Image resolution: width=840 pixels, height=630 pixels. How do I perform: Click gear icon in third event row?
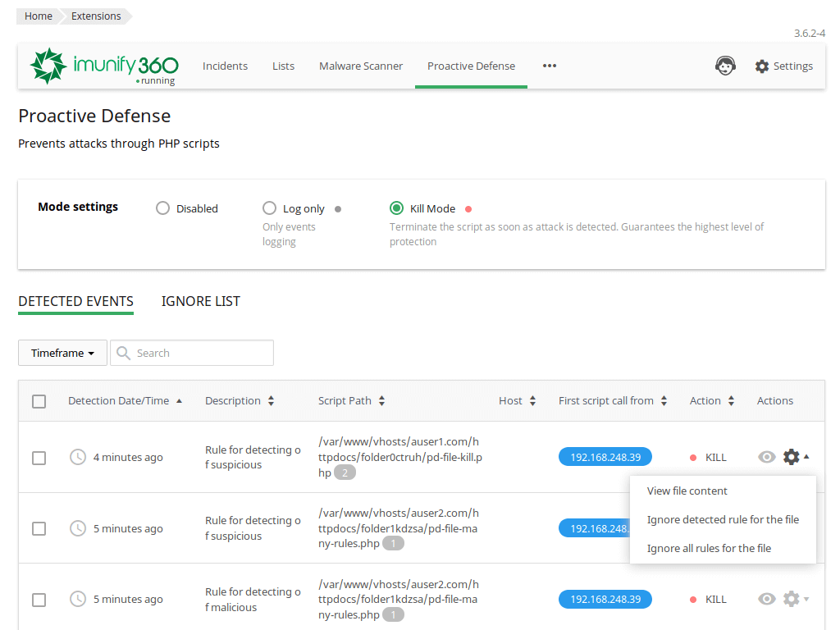[x=791, y=599]
